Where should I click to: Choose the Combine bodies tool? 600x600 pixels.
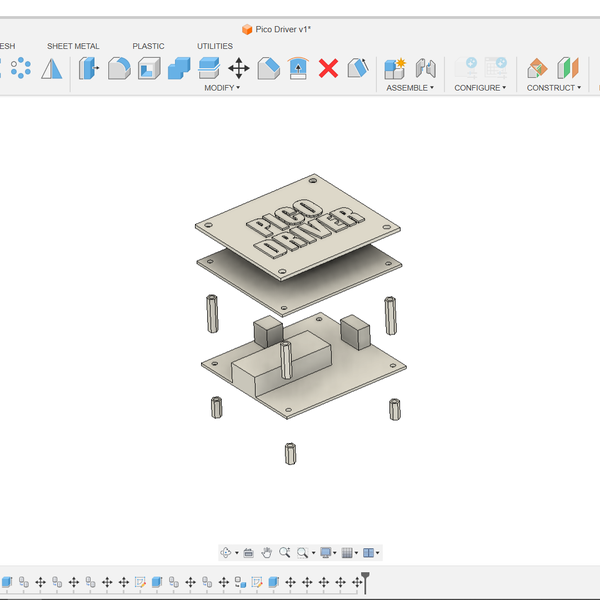coord(179,68)
